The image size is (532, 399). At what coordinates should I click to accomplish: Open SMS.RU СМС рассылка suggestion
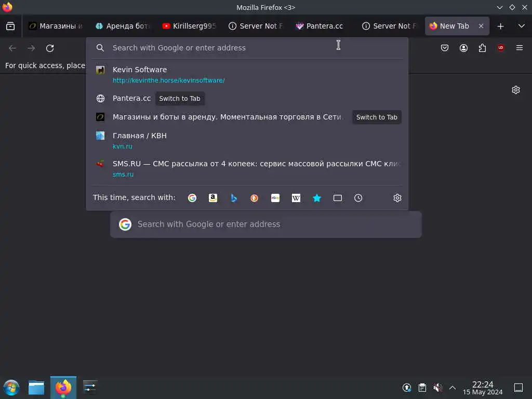(247, 169)
